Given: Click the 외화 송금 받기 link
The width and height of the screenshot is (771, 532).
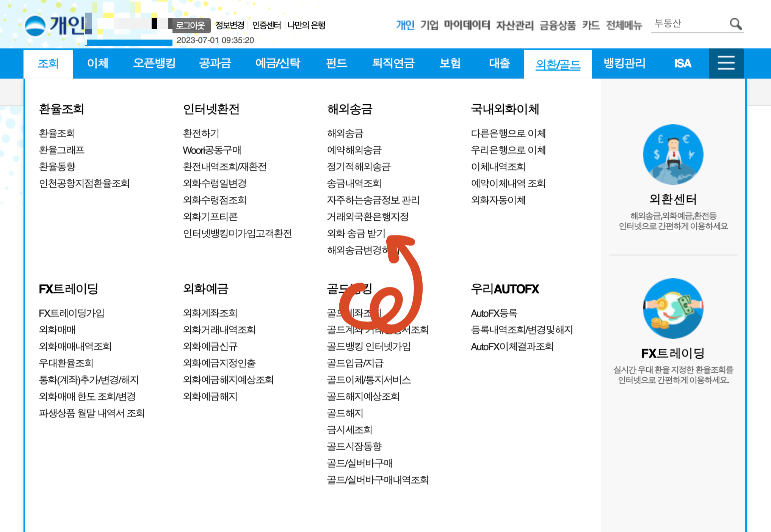Looking at the screenshot, I should (x=356, y=234).
